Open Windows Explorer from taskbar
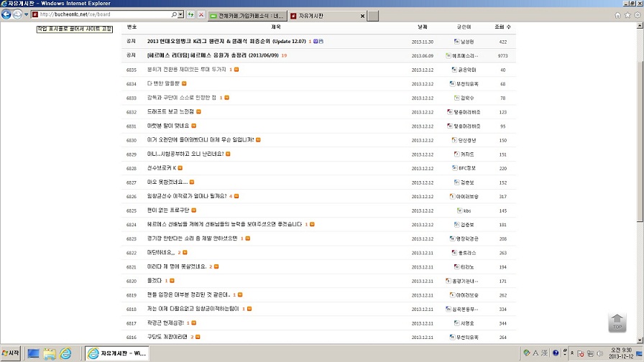 (50, 353)
